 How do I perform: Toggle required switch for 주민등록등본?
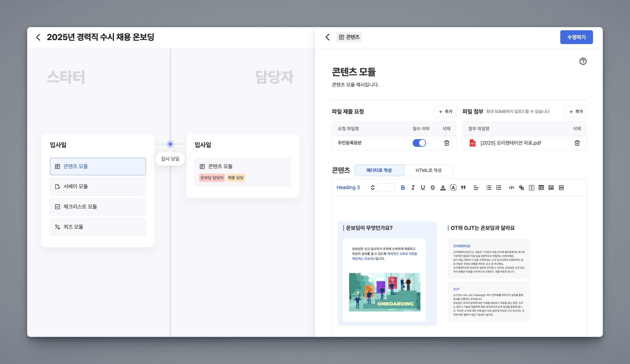[419, 143]
